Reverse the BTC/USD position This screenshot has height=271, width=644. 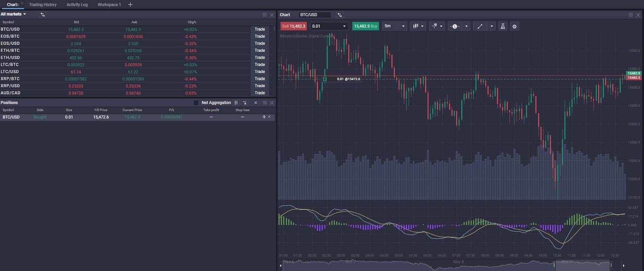pos(264,117)
